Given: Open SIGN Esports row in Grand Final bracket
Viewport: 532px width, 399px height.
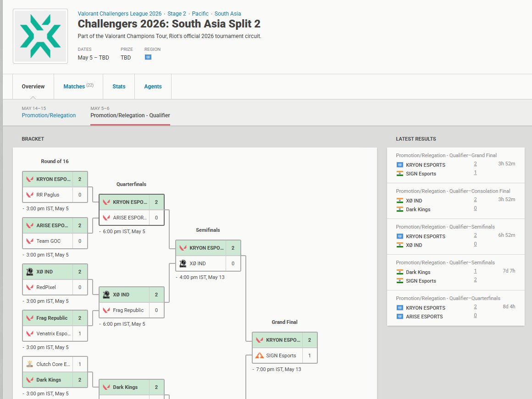Looking at the screenshot, I should (285, 355).
